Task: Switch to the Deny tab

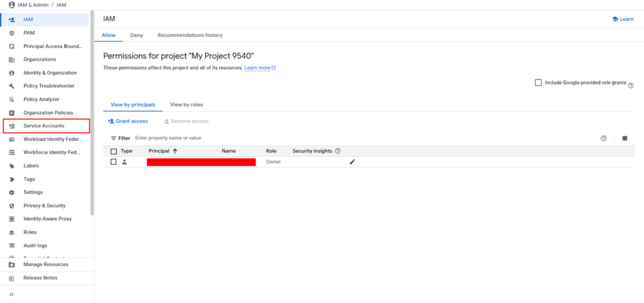Action: click(136, 35)
